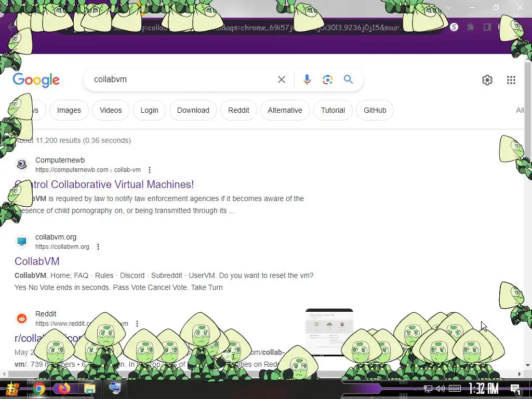
Task: Start a voice search with microphone icon
Action: pyautogui.click(x=307, y=79)
